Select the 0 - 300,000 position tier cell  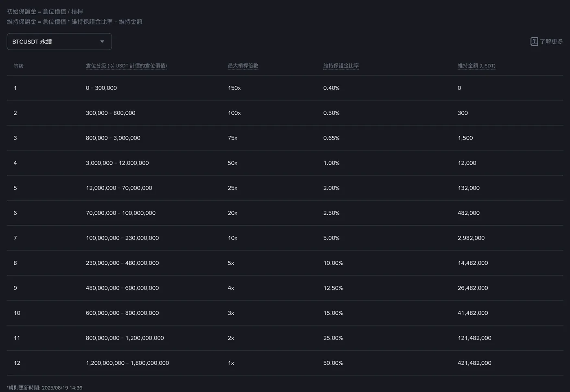(x=101, y=88)
